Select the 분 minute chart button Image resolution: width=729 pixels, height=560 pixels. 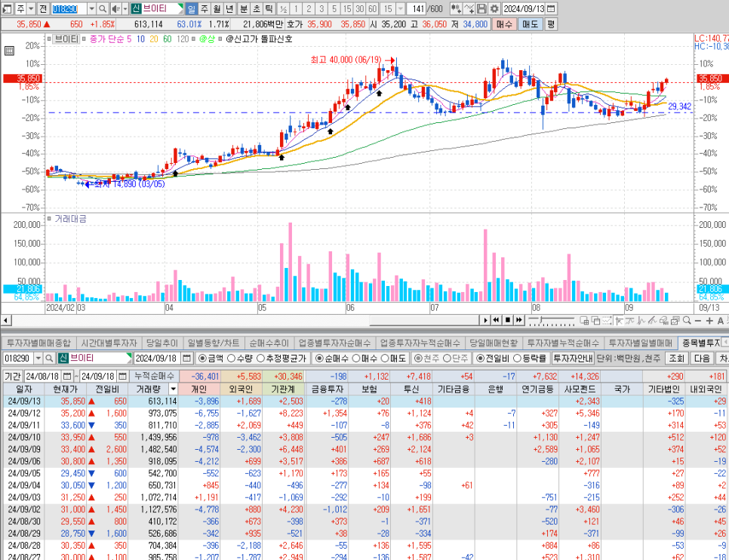(x=244, y=9)
